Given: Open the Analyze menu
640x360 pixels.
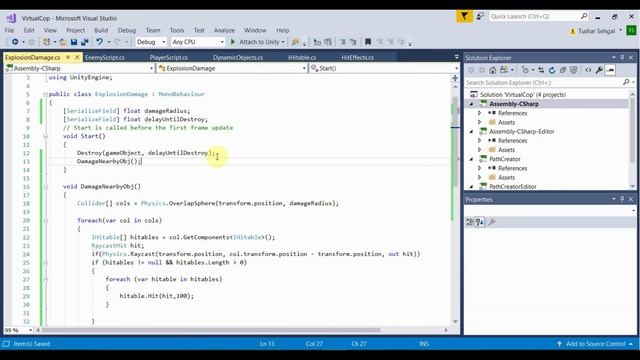Looking at the screenshot, I should coord(224,30).
